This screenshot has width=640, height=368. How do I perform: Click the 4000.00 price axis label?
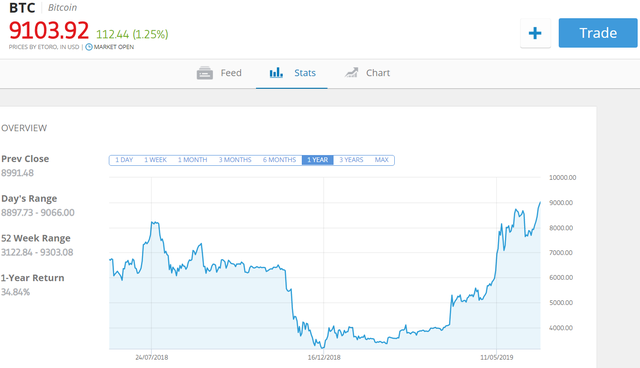[561, 328]
